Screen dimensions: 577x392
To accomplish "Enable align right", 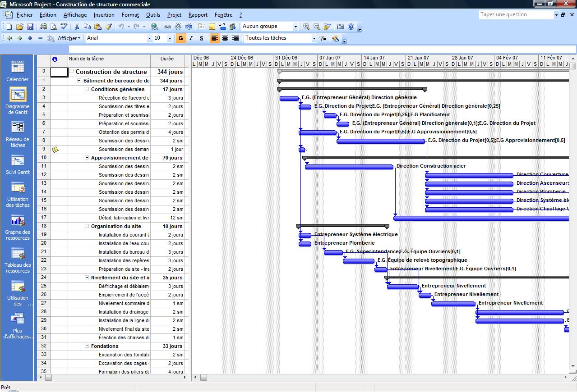I will pyautogui.click(x=235, y=38).
